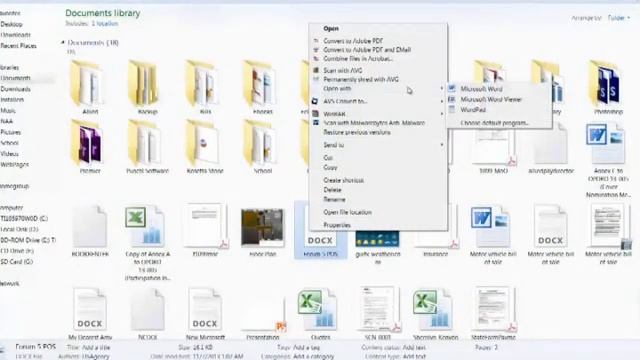Choose Permanently shred with AVG
The image size is (640, 360).
tap(378, 80)
